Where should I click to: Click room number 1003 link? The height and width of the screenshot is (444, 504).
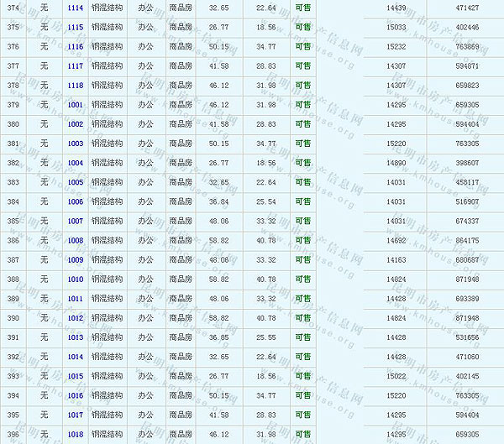[x=76, y=144]
